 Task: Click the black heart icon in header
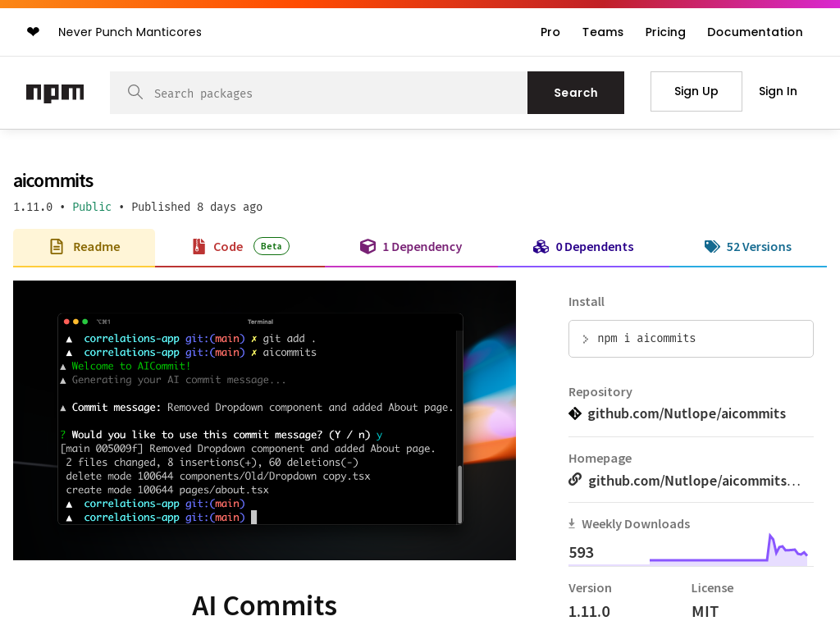point(33,32)
